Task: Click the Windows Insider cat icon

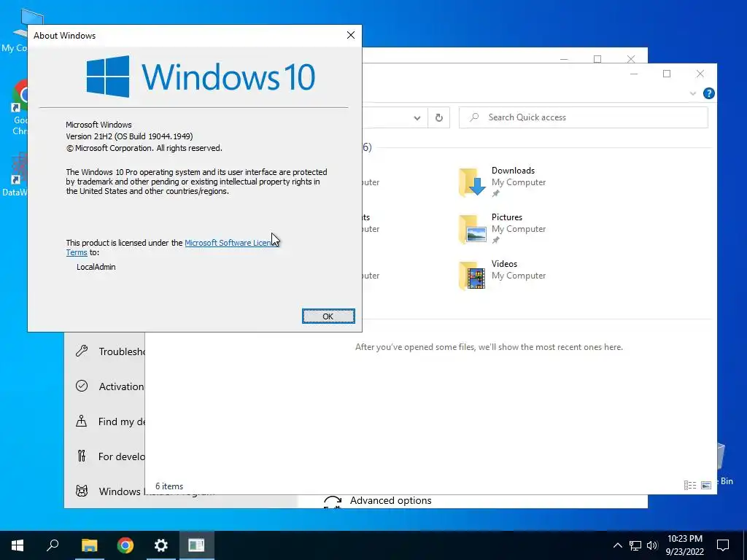Action: click(82, 491)
